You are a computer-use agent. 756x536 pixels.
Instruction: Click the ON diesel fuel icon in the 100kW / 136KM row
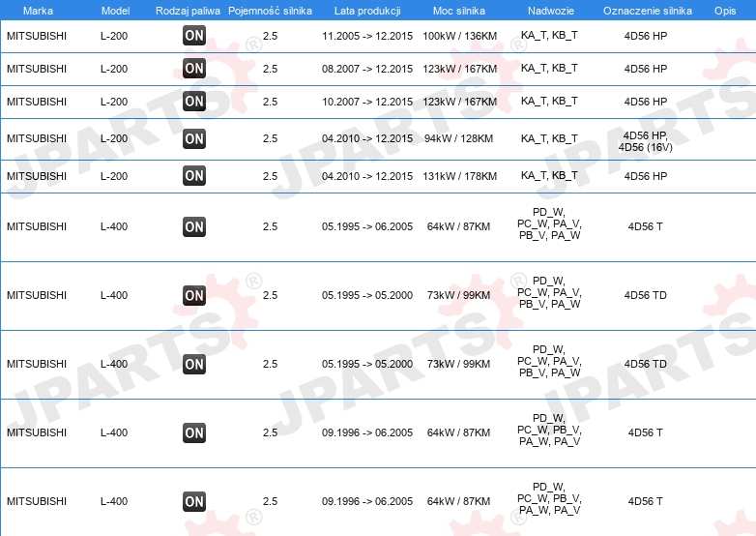(194, 35)
